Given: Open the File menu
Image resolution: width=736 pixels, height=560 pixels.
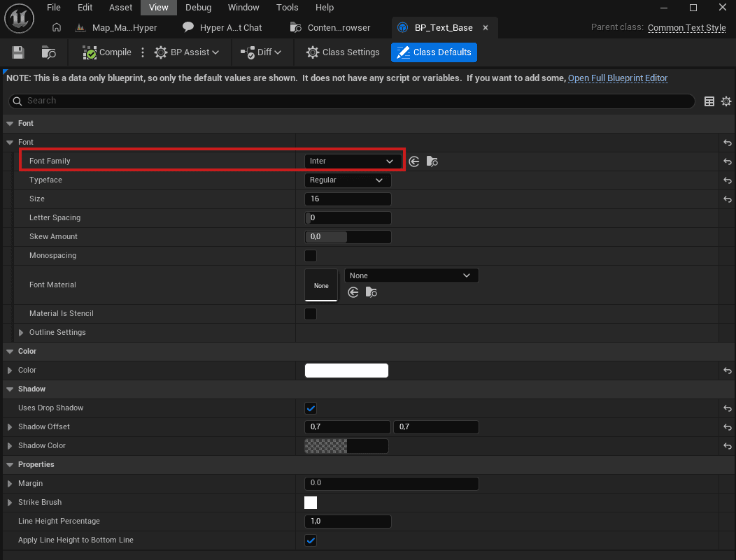Looking at the screenshot, I should click(53, 8).
